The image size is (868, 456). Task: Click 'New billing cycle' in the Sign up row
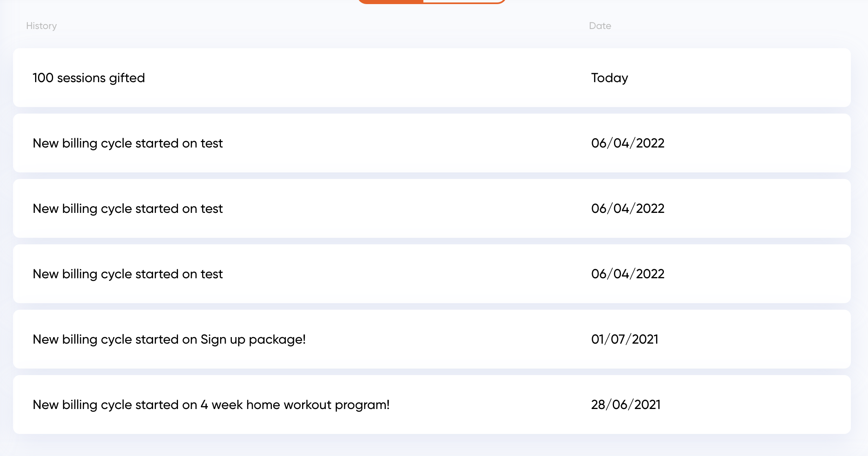pos(82,340)
